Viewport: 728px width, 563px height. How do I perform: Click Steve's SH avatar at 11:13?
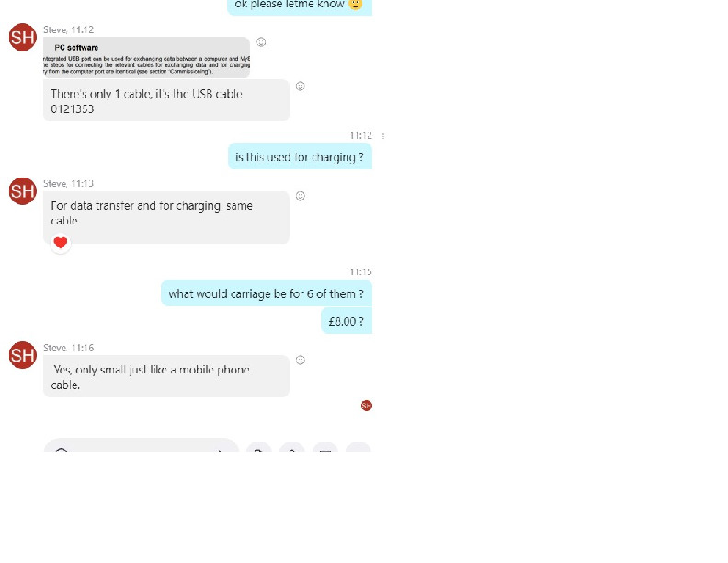click(23, 191)
